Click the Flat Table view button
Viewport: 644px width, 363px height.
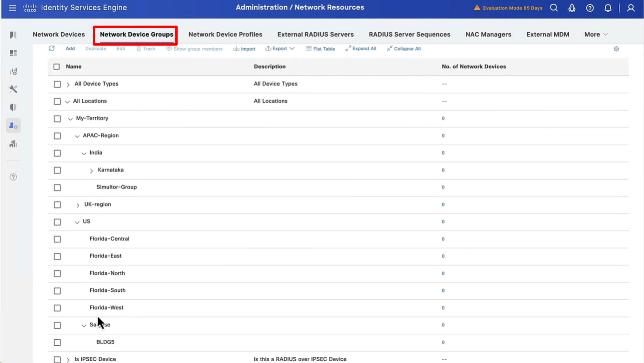[320, 48]
